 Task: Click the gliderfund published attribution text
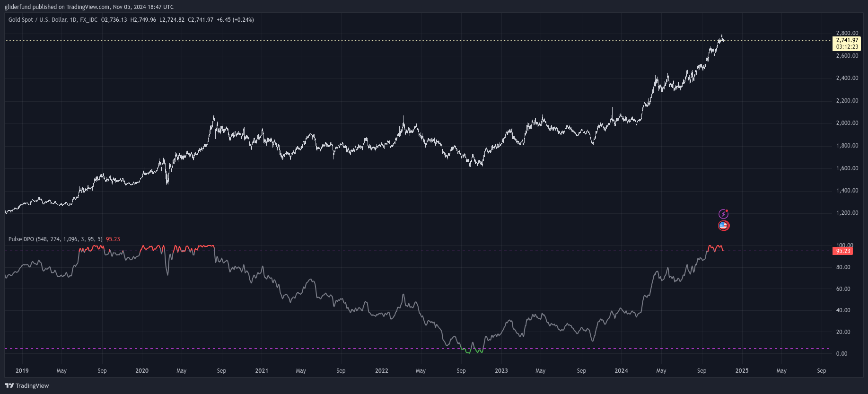(89, 7)
